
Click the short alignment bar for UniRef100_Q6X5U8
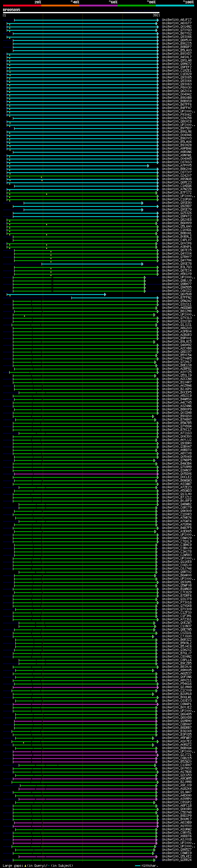pos(56,294)
